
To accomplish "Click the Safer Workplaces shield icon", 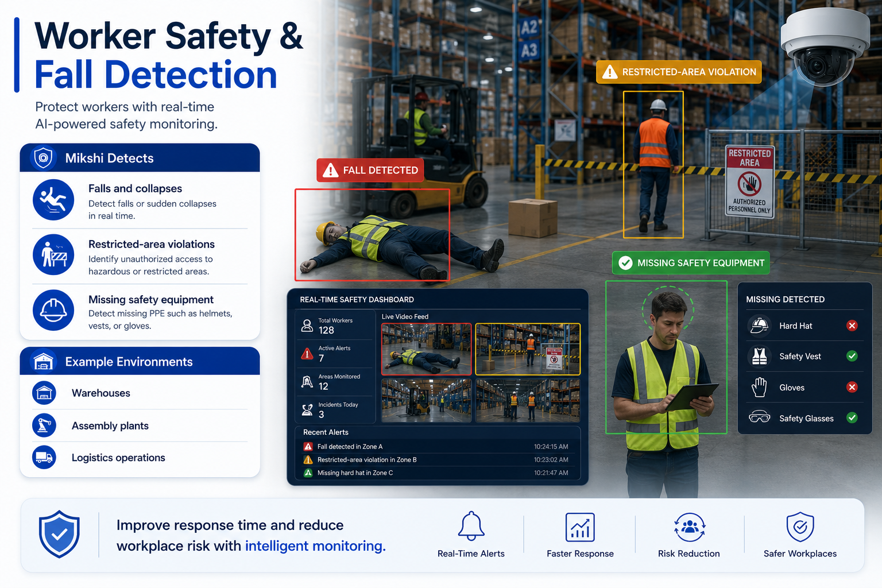I will click(800, 527).
